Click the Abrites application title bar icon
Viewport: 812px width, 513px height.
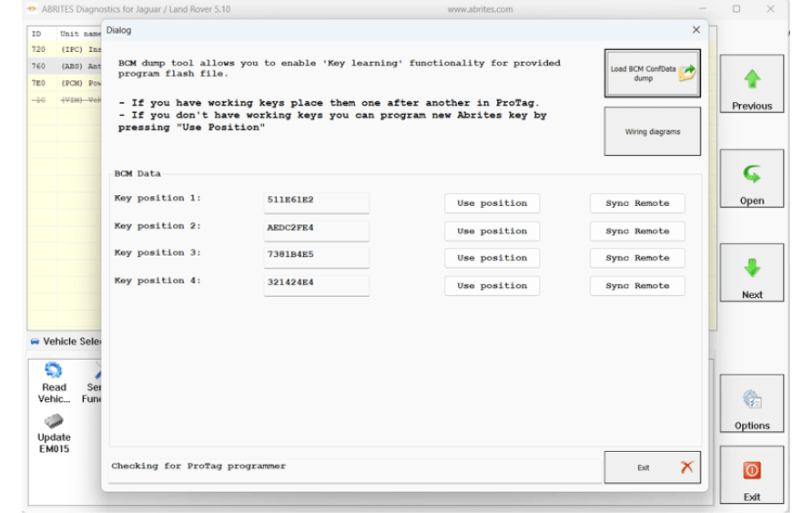32,9
